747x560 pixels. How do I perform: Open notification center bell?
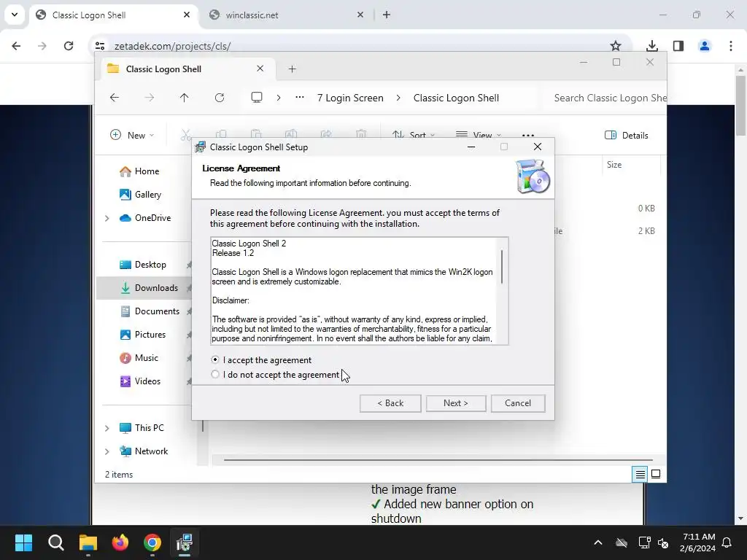pos(727,542)
